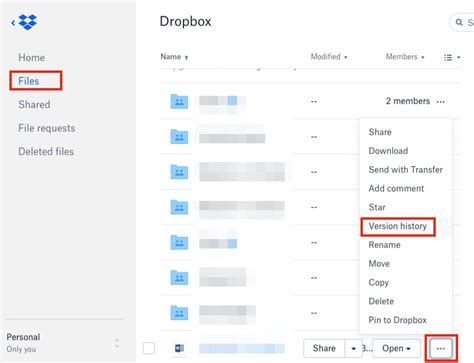Choose Download from context menu
This screenshot has height=363, width=474.
tap(388, 151)
